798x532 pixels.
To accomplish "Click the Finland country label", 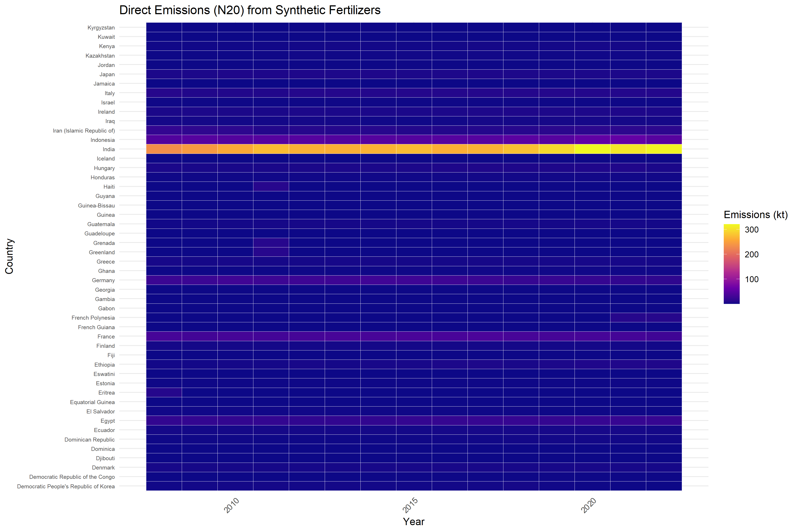I will click(106, 346).
